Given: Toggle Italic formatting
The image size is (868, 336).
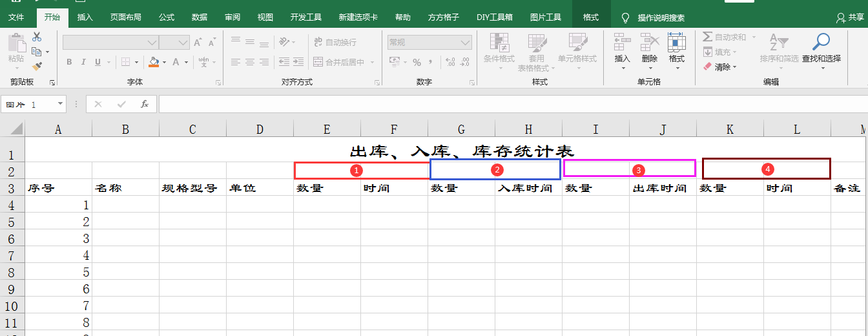Looking at the screenshot, I should tap(84, 62).
